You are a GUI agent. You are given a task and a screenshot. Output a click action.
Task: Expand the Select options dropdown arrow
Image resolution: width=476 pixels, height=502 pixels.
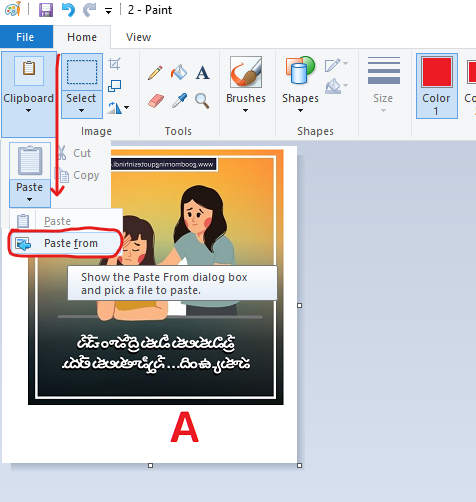pos(82,110)
